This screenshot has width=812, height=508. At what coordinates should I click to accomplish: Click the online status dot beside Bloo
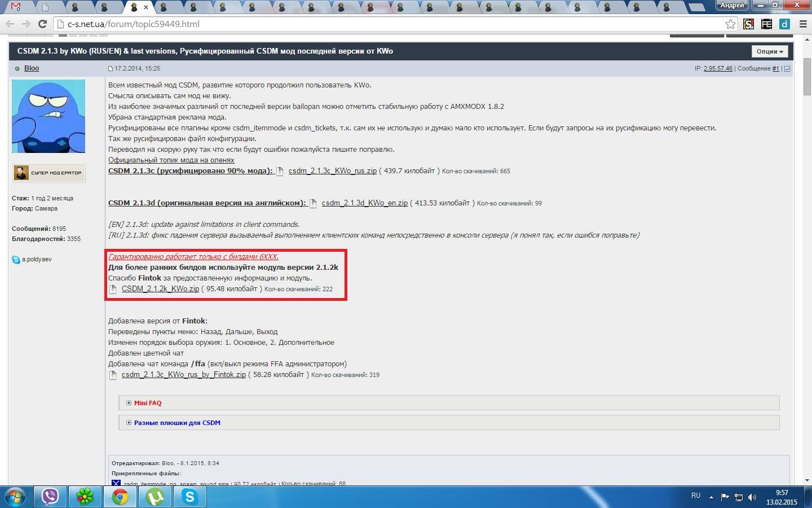17,69
